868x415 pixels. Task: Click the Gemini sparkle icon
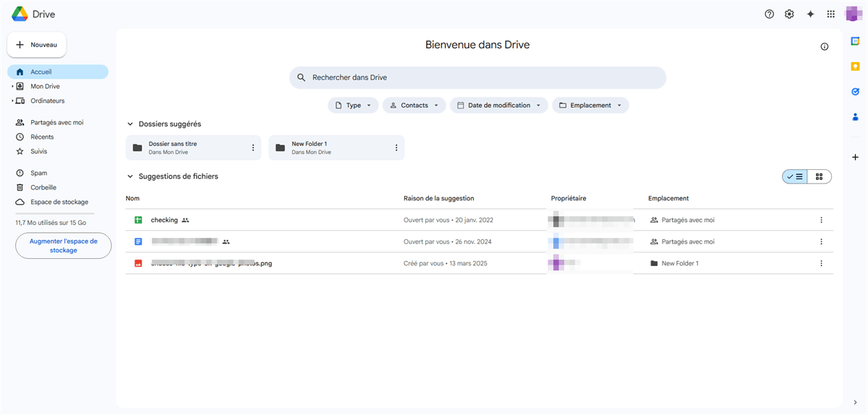[810, 14]
